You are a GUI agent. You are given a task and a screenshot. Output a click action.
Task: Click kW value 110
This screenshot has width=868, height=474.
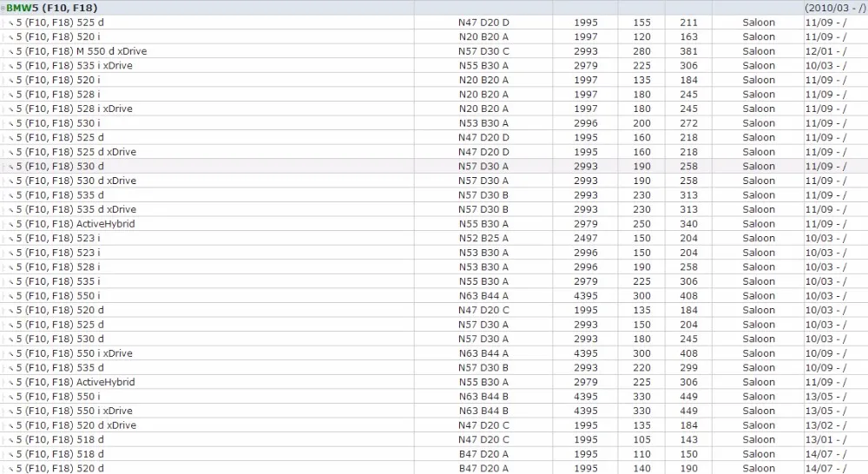[642, 454]
